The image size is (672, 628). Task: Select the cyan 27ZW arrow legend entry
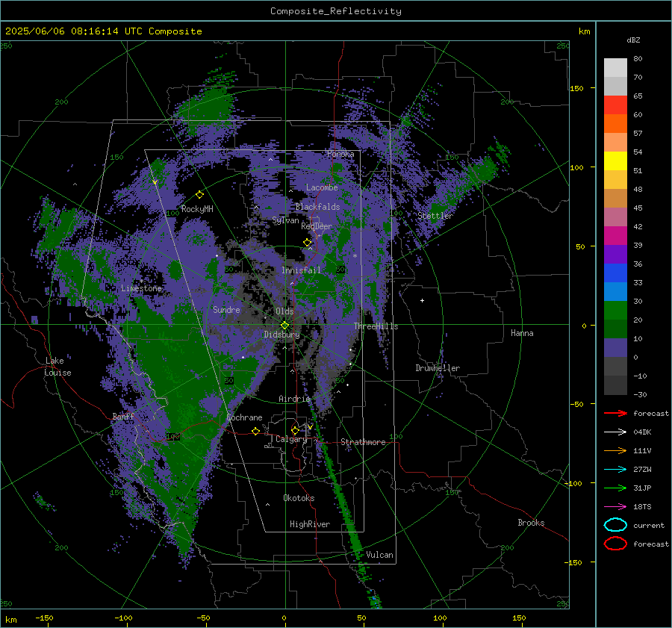615,470
